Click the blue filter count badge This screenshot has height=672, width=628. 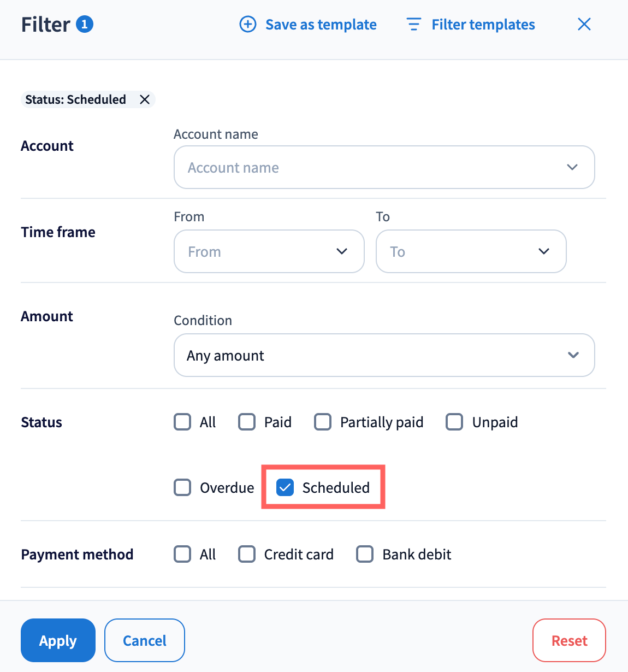tap(85, 25)
